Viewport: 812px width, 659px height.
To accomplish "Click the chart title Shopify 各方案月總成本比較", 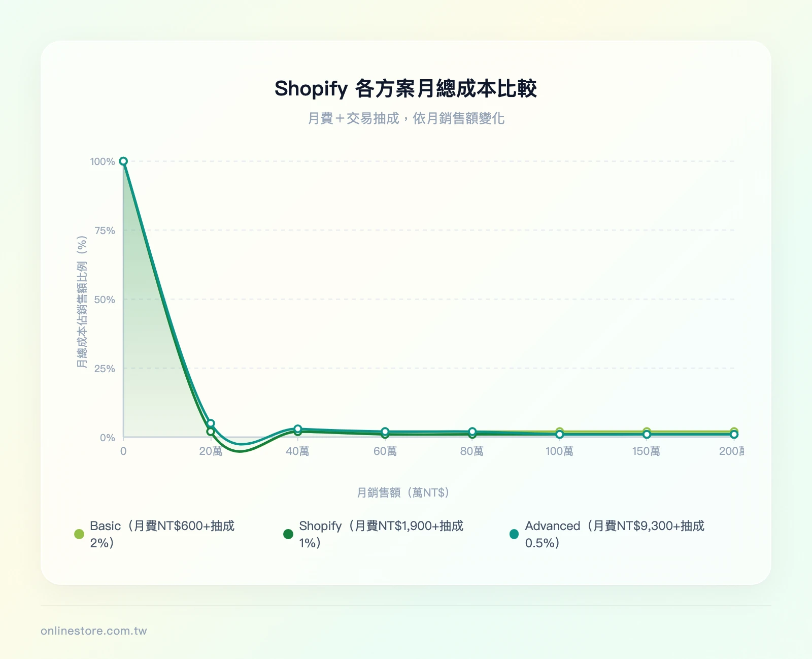I will pos(406,88).
